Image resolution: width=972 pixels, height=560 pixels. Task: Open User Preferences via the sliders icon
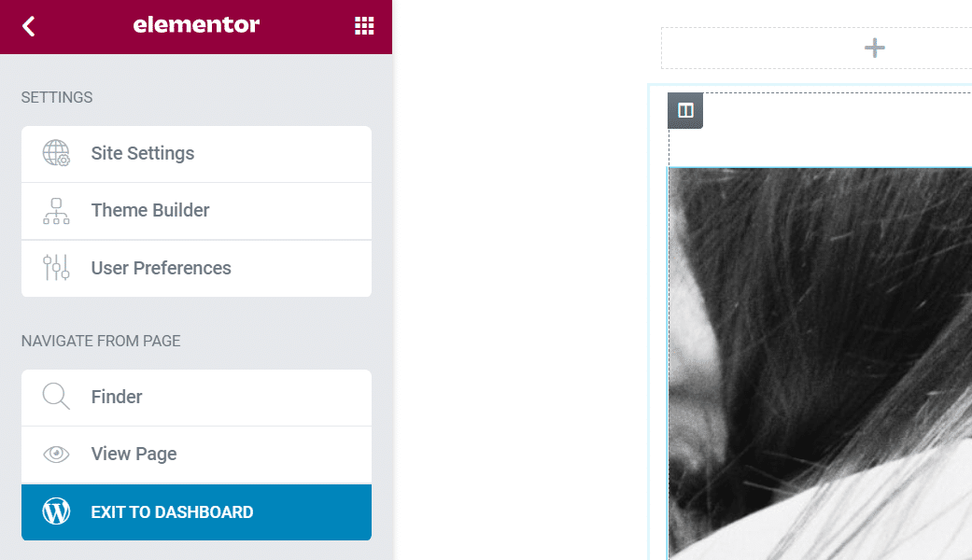pos(56,268)
